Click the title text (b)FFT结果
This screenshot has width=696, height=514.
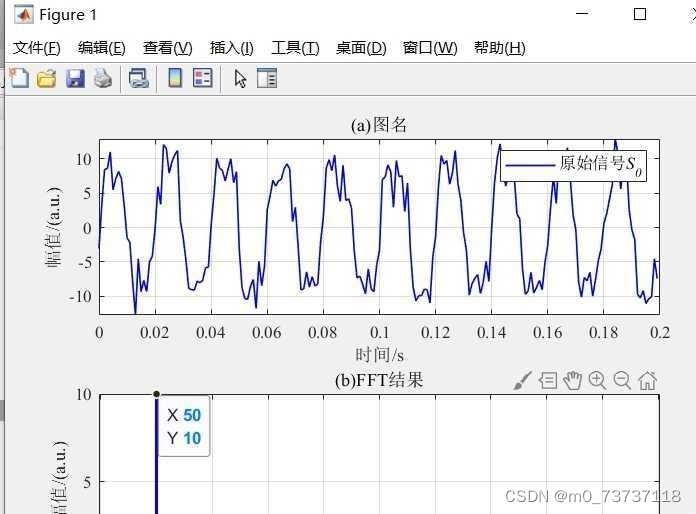[379, 380]
